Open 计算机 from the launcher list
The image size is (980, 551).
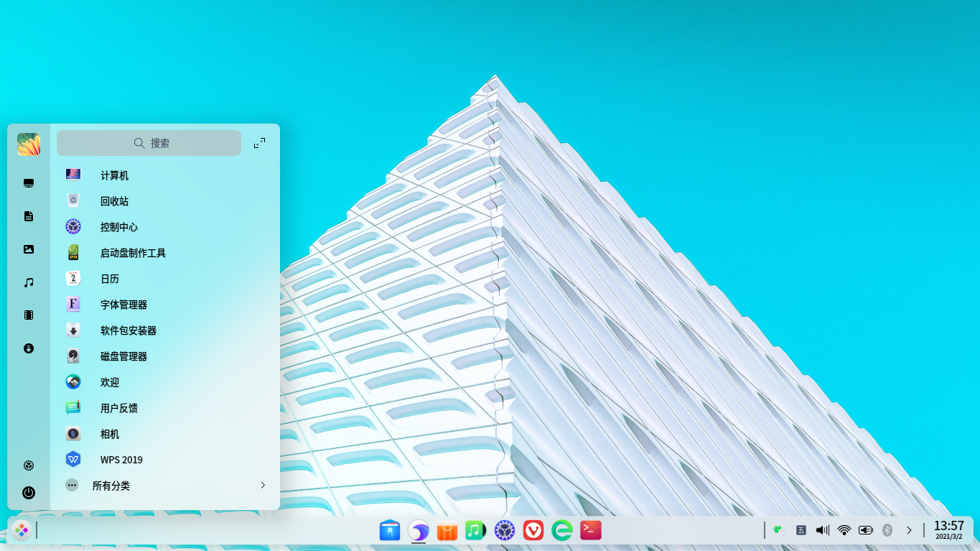[x=165, y=175]
